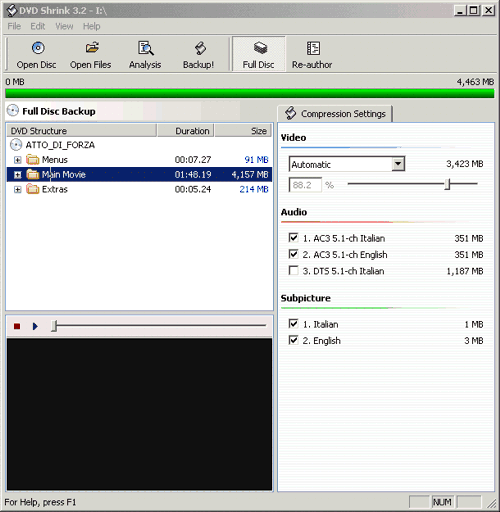Viewport: 500px width, 512px height.
Task: Expand the Menus tree node
Action: click(x=18, y=160)
